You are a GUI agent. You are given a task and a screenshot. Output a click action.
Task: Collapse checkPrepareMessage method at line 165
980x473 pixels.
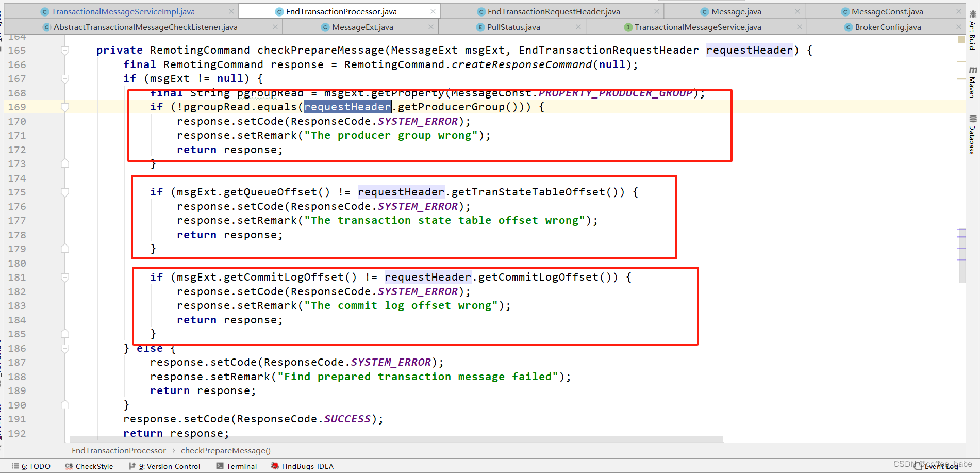click(65, 51)
